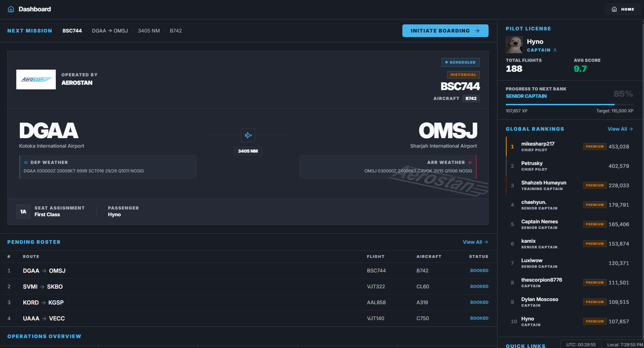
Task: Open Luxiwow ranking entry
Action: point(569,263)
